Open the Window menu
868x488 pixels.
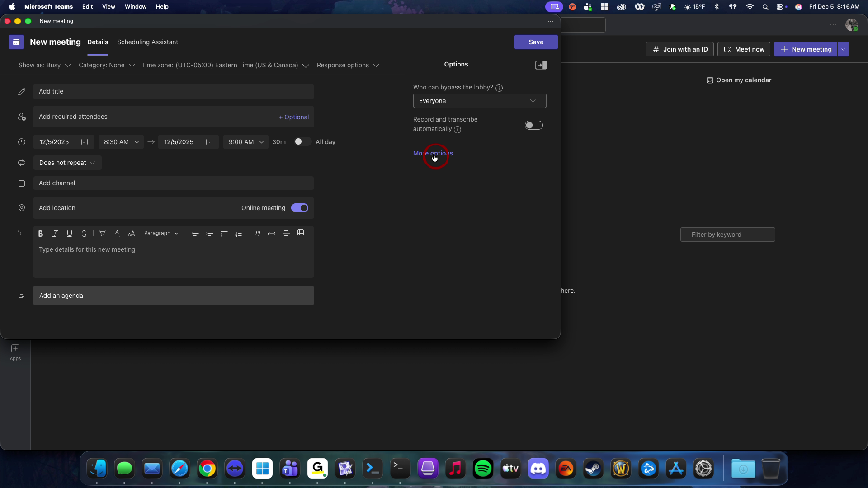135,7
